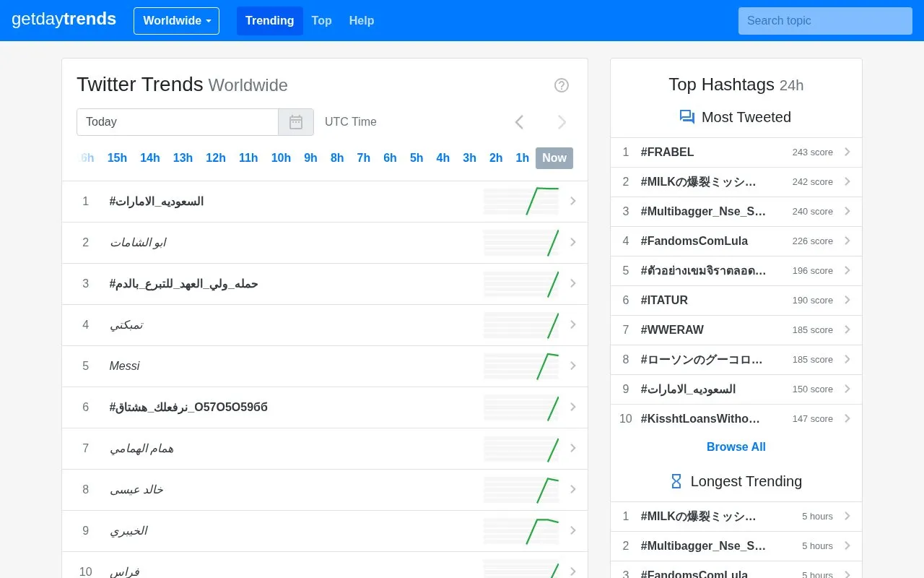Screen dimensions: 924x578
Task: Open the #FRABEL hashtag link
Action: click(667, 152)
